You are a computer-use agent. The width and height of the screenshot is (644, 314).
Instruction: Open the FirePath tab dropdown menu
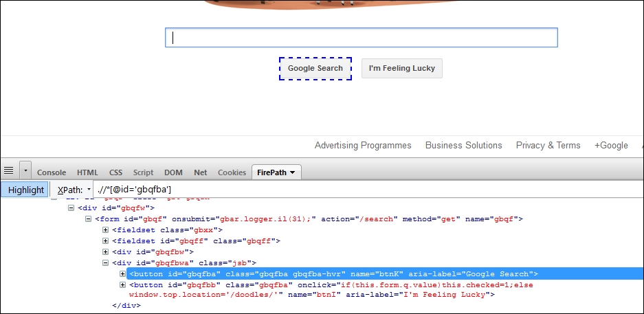pos(292,172)
